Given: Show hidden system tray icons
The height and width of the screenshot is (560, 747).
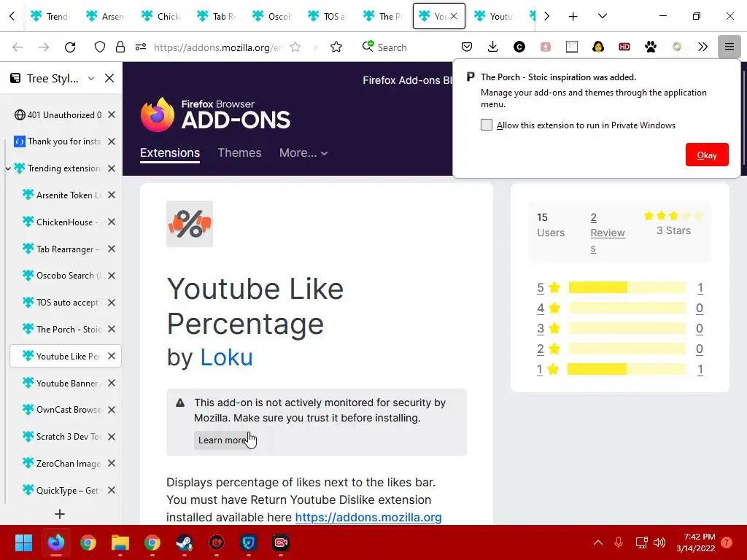Looking at the screenshot, I should [598, 542].
